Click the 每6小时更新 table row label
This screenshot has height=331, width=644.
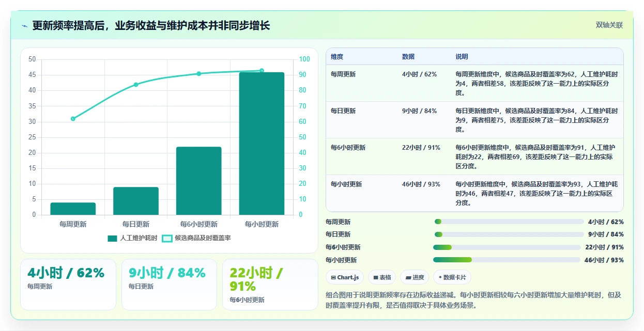pyautogui.click(x=348, y=148)
